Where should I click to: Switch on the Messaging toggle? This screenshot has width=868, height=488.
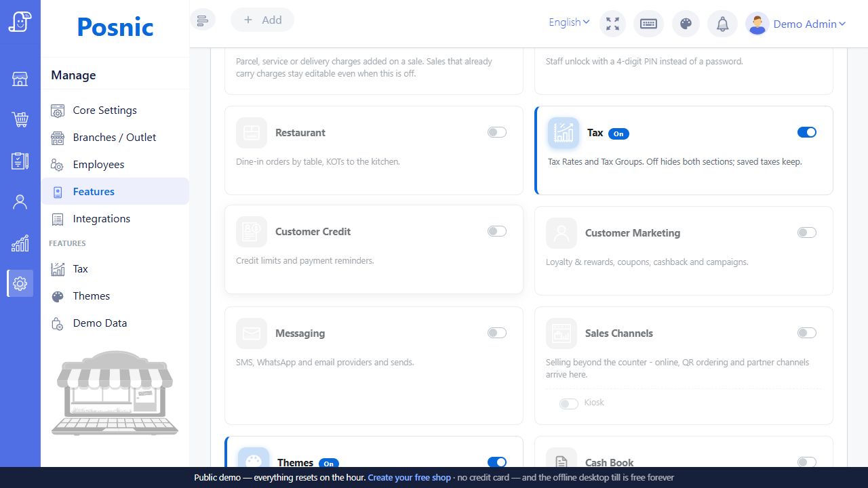point(497,333)
